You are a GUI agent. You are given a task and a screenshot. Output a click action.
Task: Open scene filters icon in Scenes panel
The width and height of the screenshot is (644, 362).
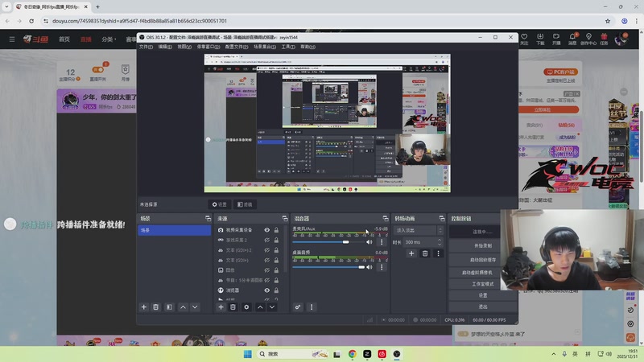click(169, 307)
